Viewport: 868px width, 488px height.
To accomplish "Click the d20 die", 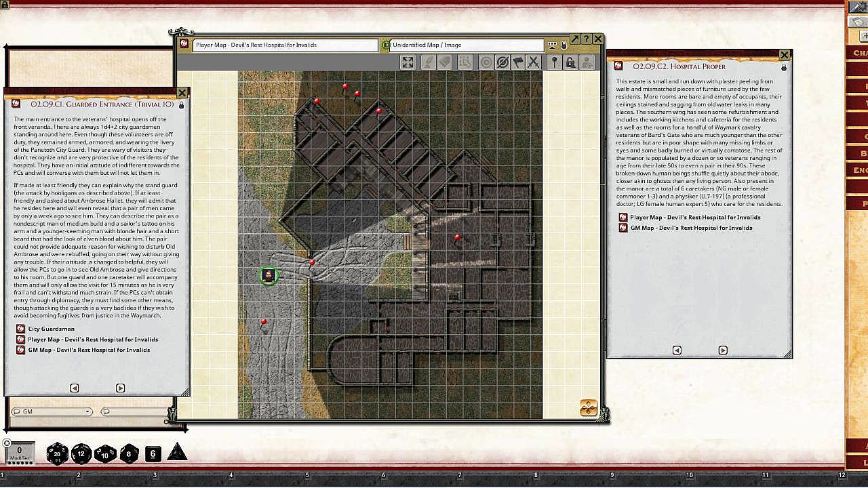I will (57, 453).
